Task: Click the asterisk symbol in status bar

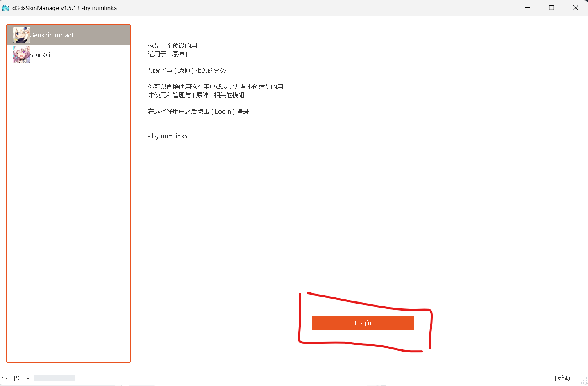Action: click(x=2, y=378)
